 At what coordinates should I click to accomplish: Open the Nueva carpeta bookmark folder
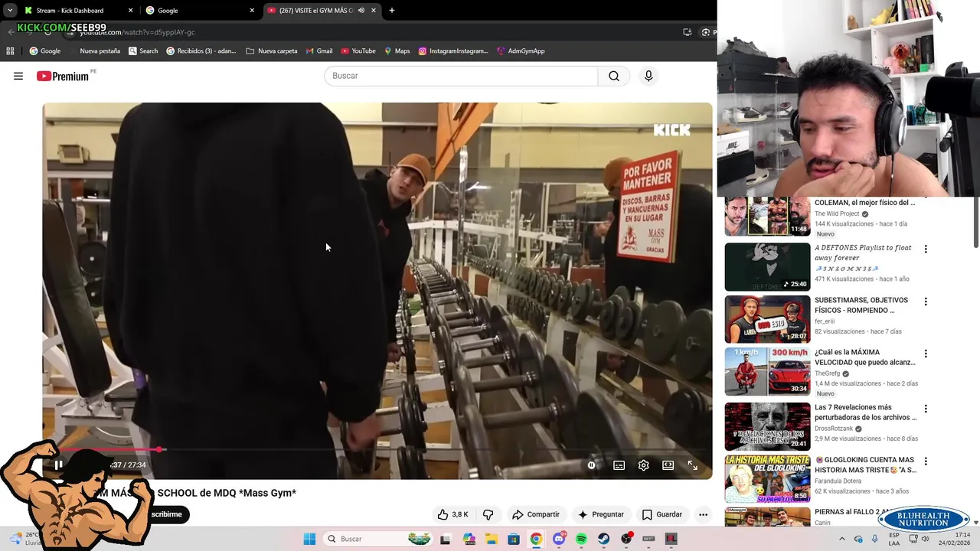coord(272,51)
